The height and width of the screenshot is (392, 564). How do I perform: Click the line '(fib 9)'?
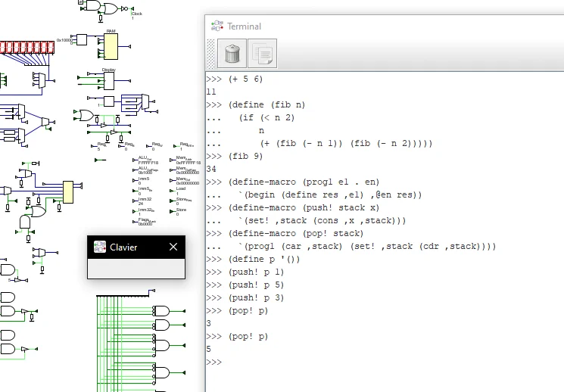click(246, 156)
